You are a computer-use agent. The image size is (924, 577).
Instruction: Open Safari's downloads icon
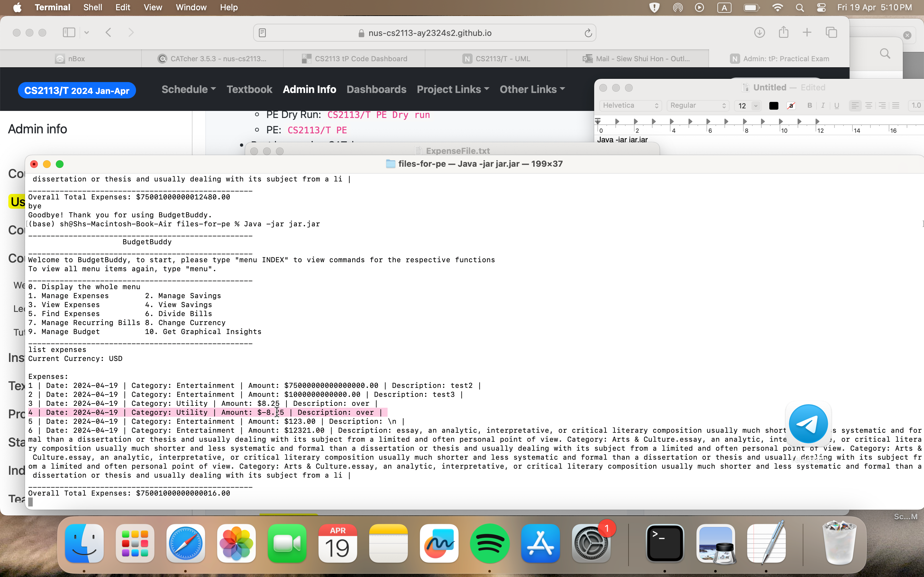(x=759, y=32)
